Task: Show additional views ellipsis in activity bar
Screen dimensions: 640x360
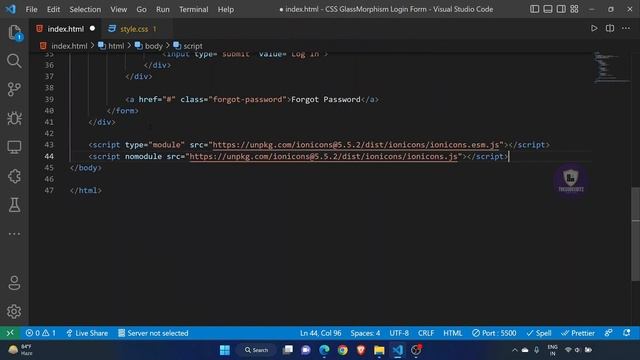Action: (14, 234)
